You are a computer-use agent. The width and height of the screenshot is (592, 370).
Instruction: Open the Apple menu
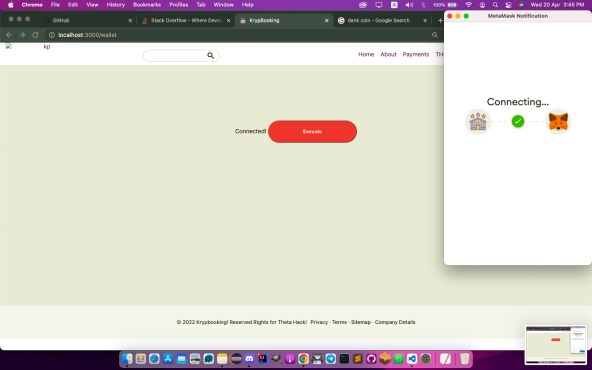coord(11,5)
